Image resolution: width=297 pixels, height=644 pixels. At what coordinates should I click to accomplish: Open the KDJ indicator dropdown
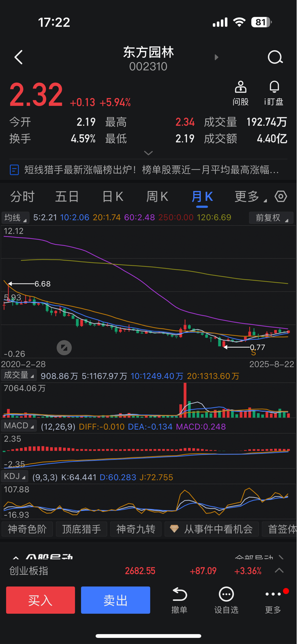pos(15,477)
